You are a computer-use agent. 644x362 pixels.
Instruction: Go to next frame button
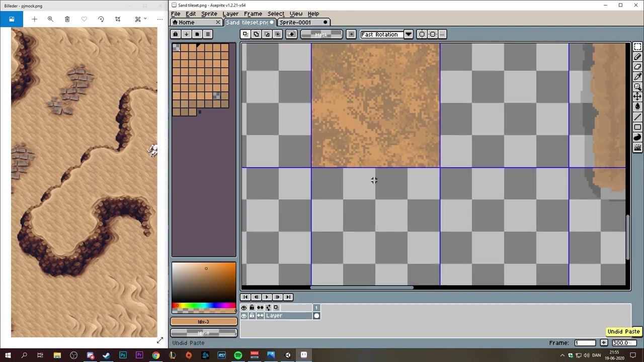click(x=277, y=297)
